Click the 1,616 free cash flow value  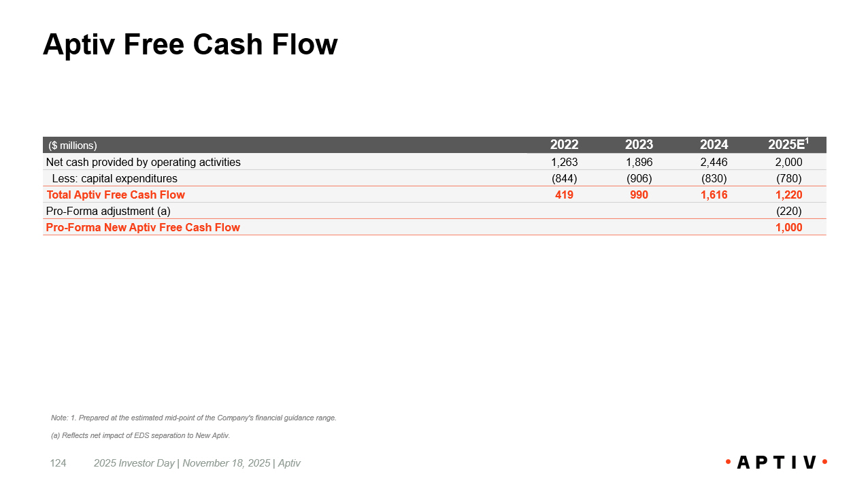click(714, 195)
